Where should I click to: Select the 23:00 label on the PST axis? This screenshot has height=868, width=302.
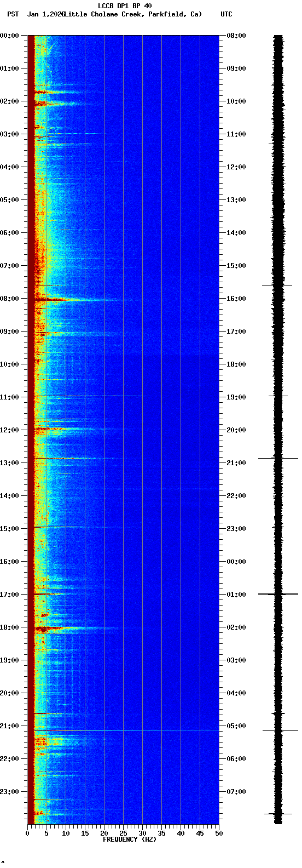point(9,792)
